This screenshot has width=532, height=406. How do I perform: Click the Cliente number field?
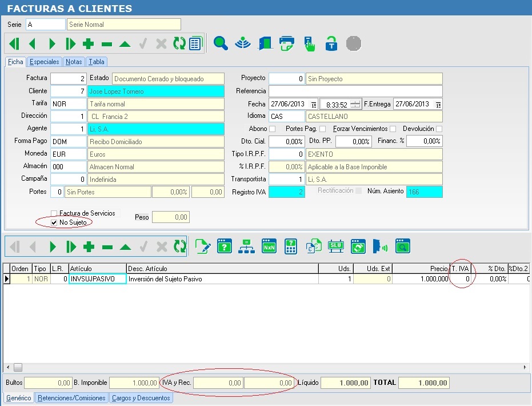tap(69, 91)
